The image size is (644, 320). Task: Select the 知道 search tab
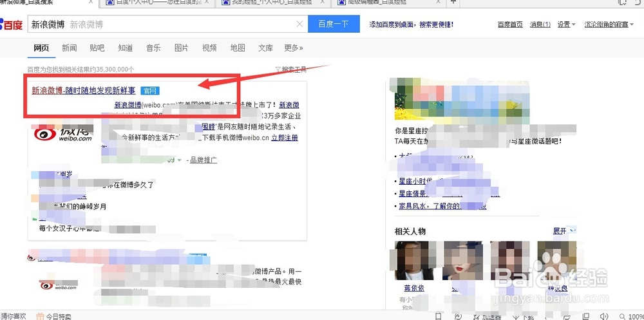pyautogui.click(x=126, y=48)
